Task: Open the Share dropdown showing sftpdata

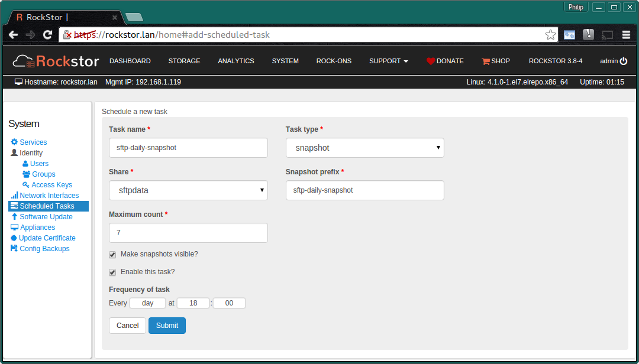Action: (188, 190)
